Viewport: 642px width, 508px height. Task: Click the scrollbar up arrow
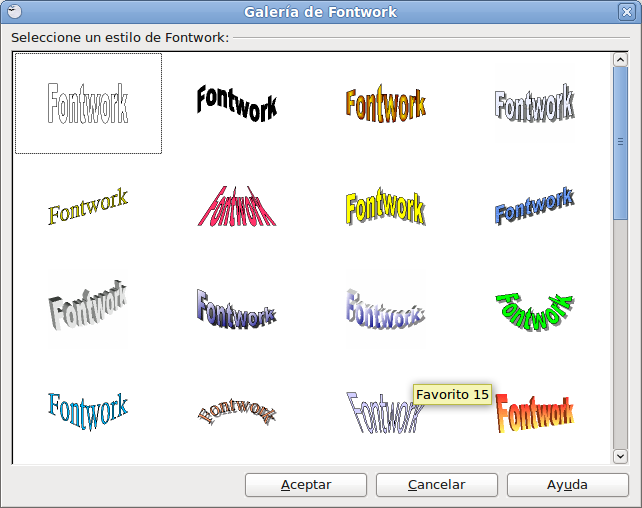[620, 60]
